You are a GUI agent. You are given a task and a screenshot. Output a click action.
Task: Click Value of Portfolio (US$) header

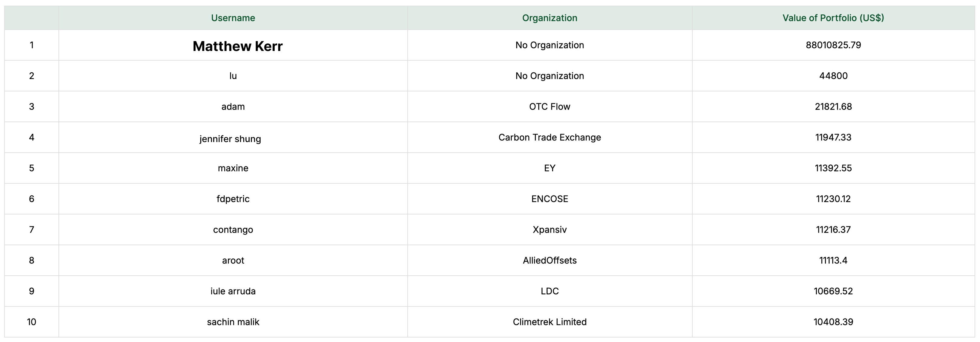tap(833, 18)
